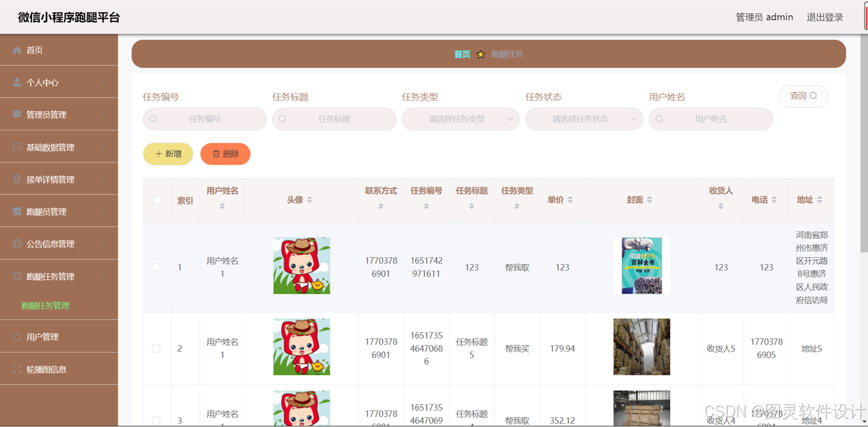Click the icon beside 公告信息管理
The width and height of the screenshot is (868, 427).
coord(17,243)
